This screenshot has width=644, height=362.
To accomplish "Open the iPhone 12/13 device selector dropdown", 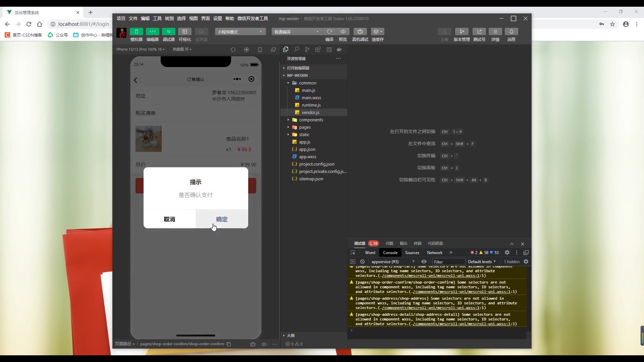I will (141, 49).
